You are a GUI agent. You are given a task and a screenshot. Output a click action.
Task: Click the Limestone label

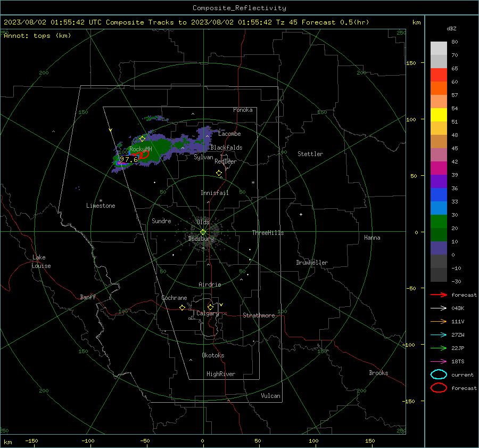101,206
